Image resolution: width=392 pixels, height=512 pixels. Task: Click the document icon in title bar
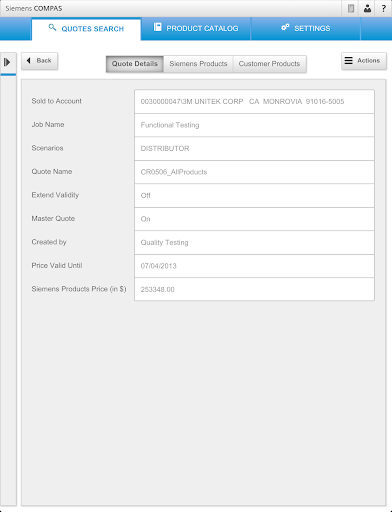tap(351, 9)
